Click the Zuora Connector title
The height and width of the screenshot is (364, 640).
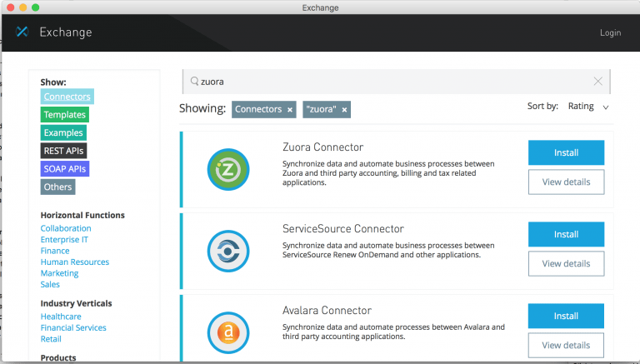click(322, 147)
